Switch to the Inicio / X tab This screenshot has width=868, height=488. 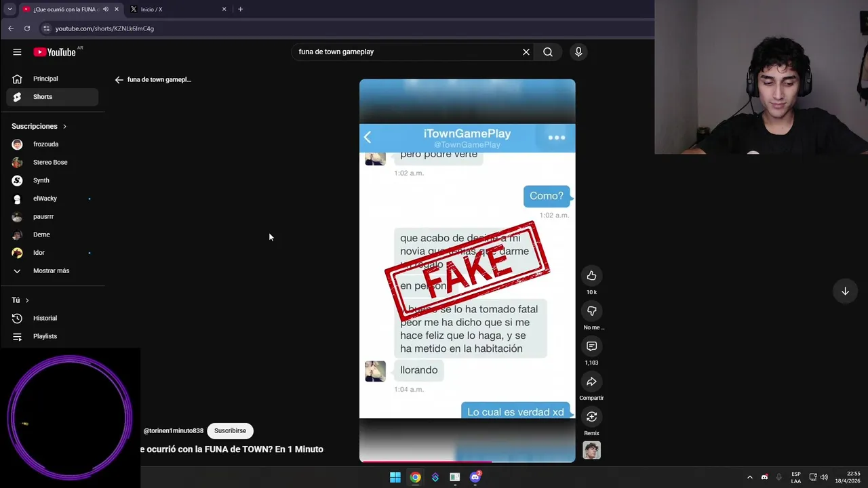(176, 9)
